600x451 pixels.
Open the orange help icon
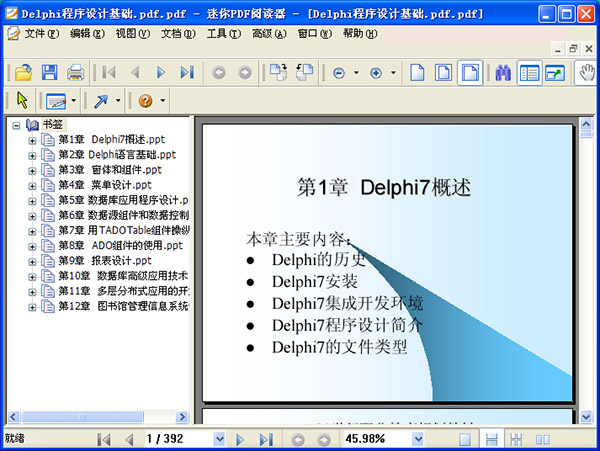(145, 101)
